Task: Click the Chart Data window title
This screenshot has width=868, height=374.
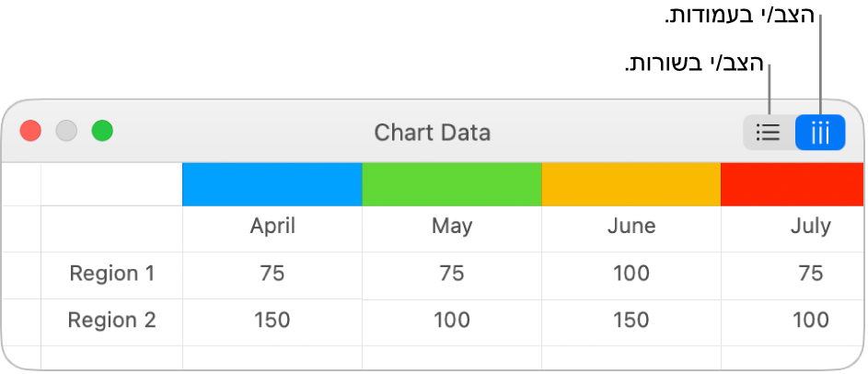Action: coord(432,133)
